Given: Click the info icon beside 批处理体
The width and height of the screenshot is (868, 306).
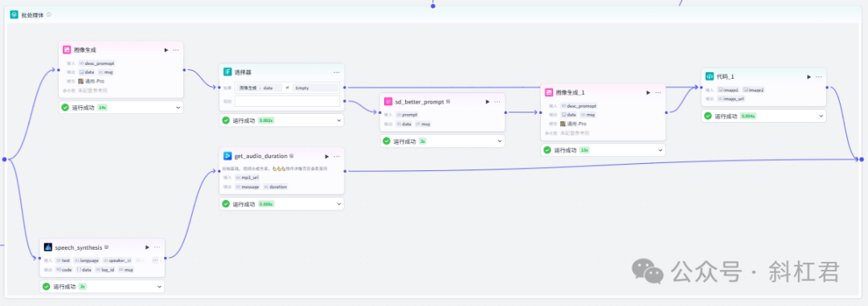Looking at the screenshot, I should point(49,14).
